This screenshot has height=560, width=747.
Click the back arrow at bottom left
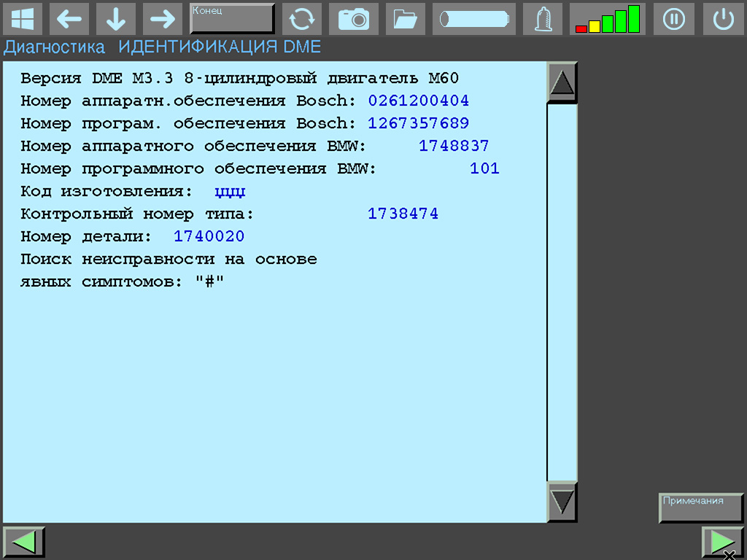[24, 541]
